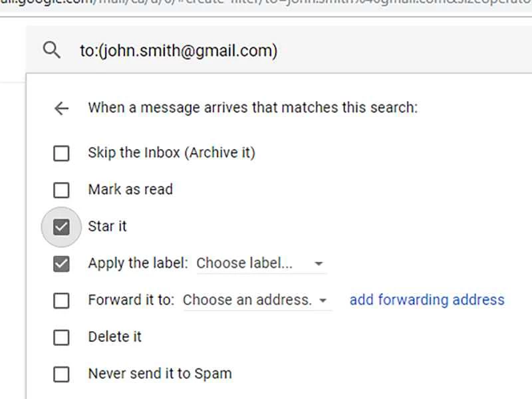Disable the Apply the label checkbox
The height and width of the screenshot is (399, 532).
61,263
